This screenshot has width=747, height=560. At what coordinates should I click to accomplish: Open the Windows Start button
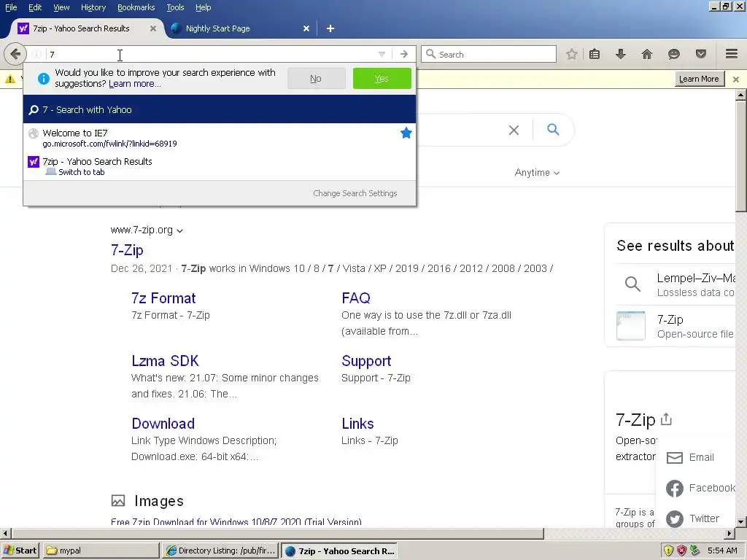[20, 551]
